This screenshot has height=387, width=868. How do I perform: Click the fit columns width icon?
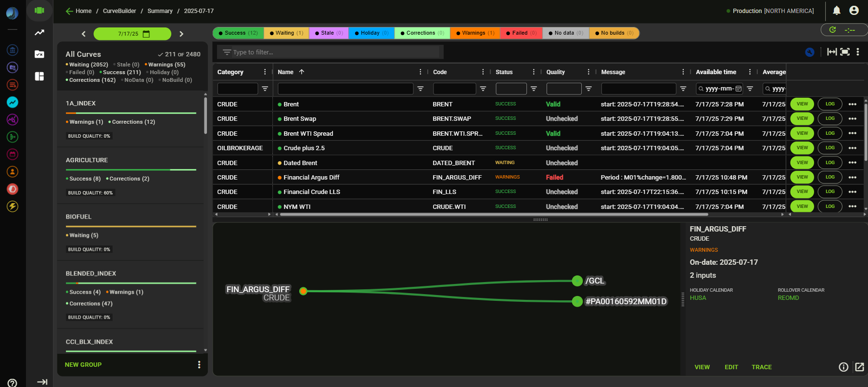(x=831, y=52)
